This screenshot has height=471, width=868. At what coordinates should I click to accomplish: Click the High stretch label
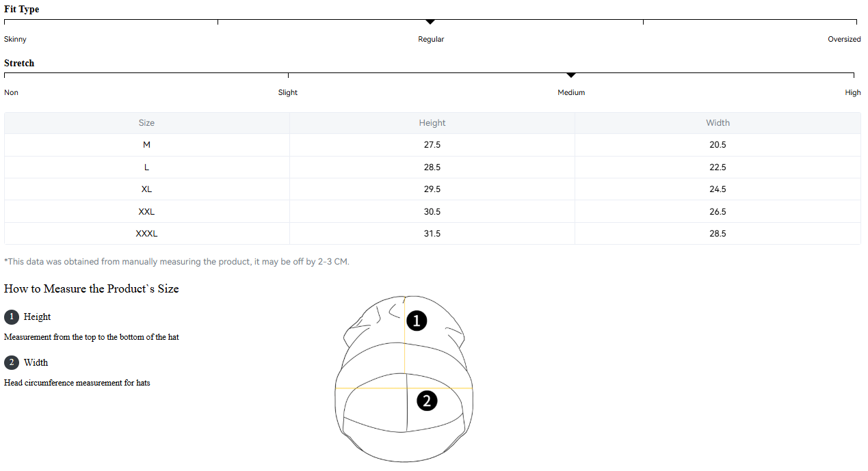coord(852,93)
